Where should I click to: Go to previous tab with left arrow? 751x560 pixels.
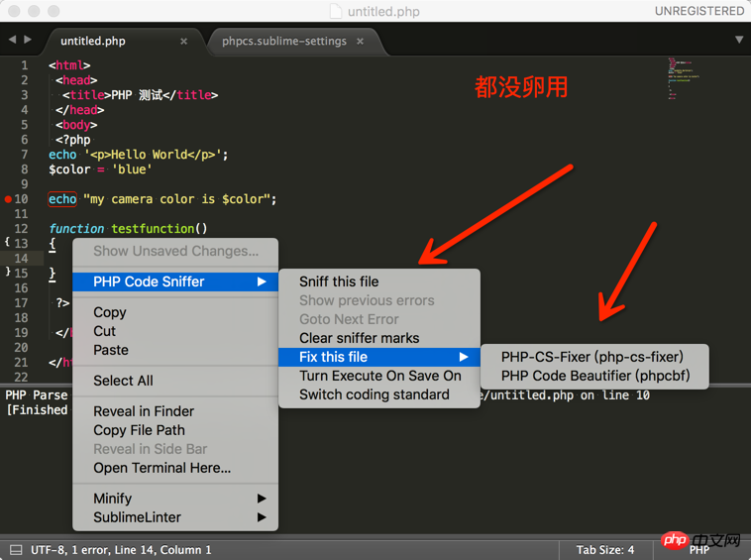coord(13,40)
